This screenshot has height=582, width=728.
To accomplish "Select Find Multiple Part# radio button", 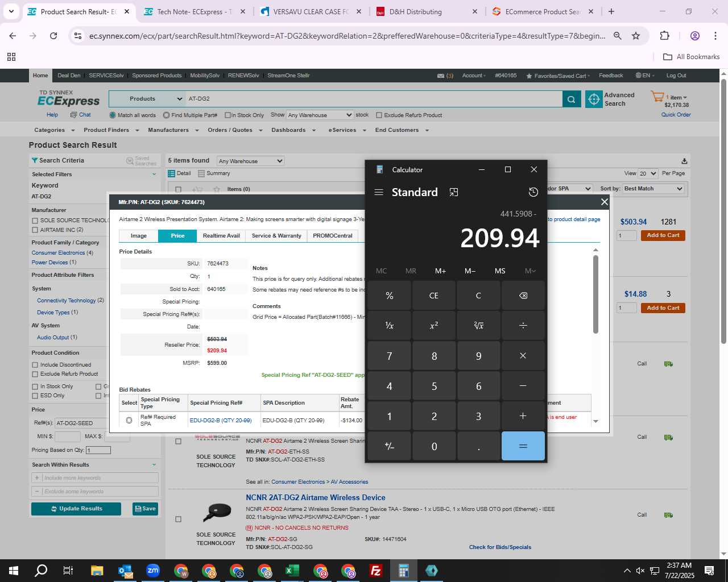I will (x=166, y=115).
